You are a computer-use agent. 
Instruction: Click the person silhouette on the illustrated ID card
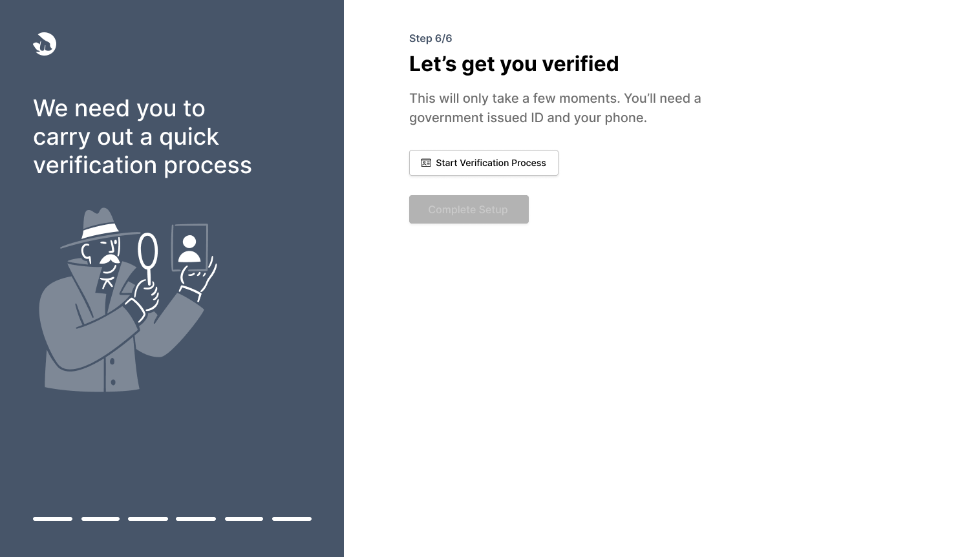click(189, 248)
